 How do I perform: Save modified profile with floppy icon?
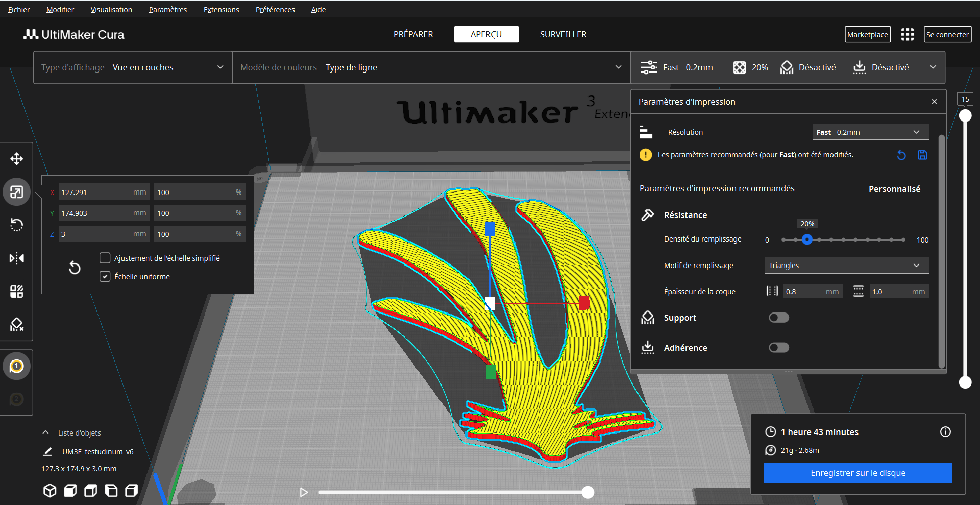pyautogui.click(x=922, y=155)
